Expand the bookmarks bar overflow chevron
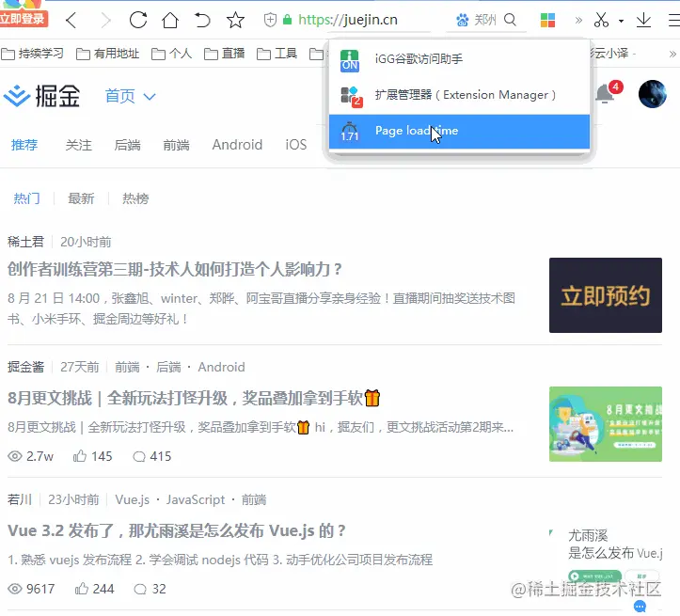Viewport: 680px width, 616px height. click(672, 55)
